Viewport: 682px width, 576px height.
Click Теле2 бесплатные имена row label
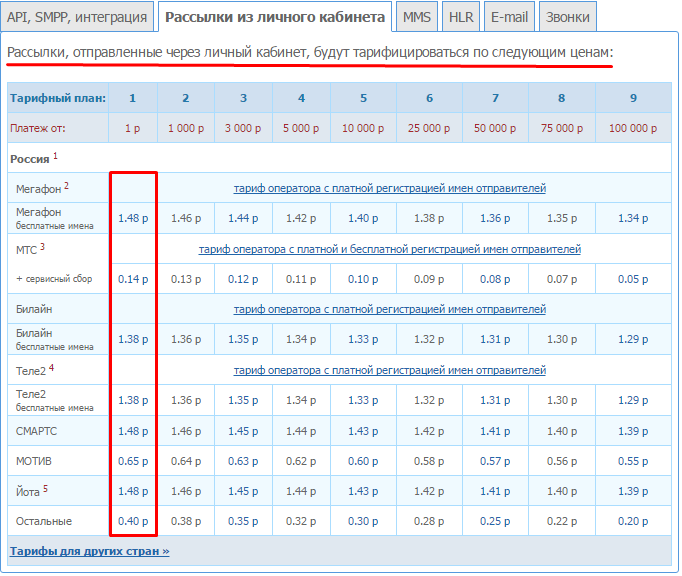point(55,400)
